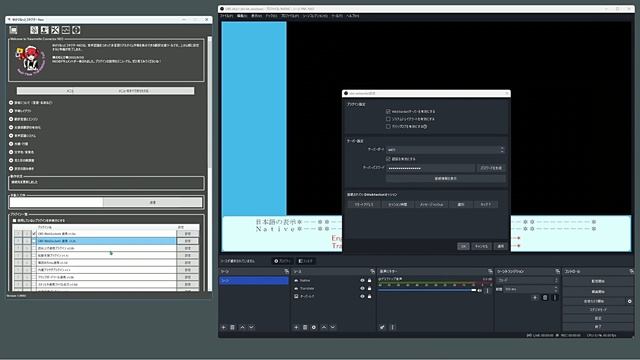
Task: Click the 300 ms transition duration stepper
Action: pos(556,289)
